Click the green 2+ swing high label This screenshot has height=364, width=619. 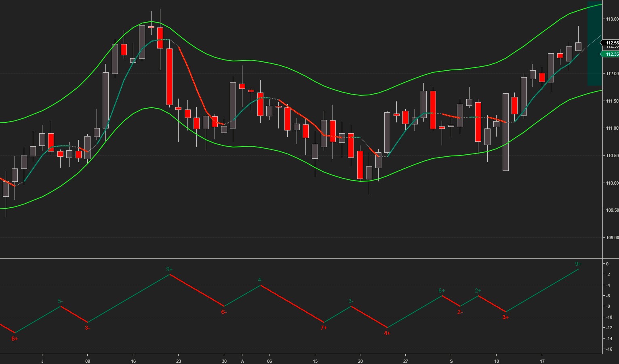478,290
